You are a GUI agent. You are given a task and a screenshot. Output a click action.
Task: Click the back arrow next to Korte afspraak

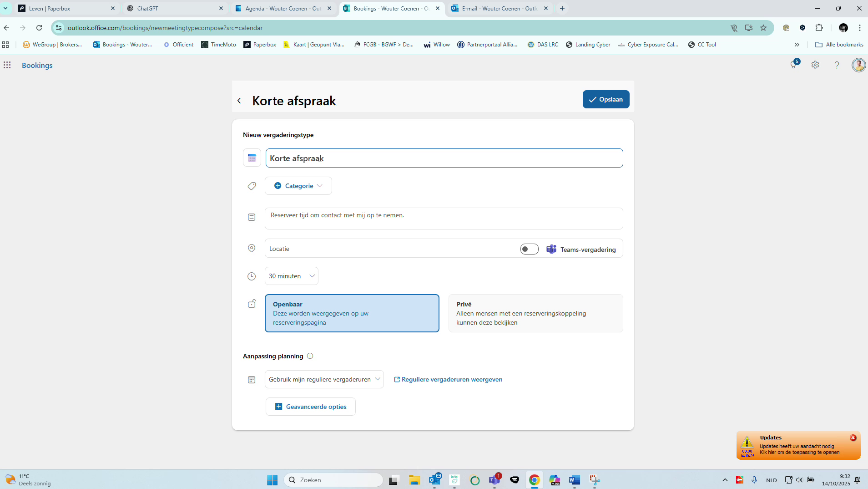240,100
